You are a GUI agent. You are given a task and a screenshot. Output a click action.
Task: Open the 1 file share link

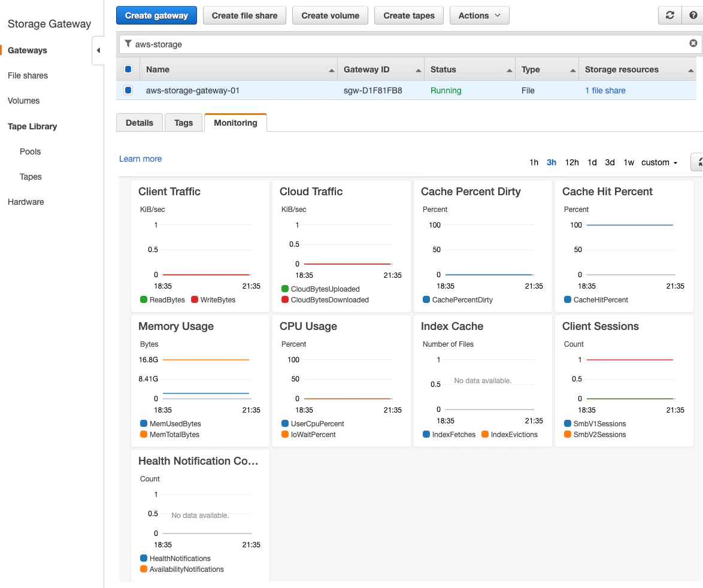[605, 90]
